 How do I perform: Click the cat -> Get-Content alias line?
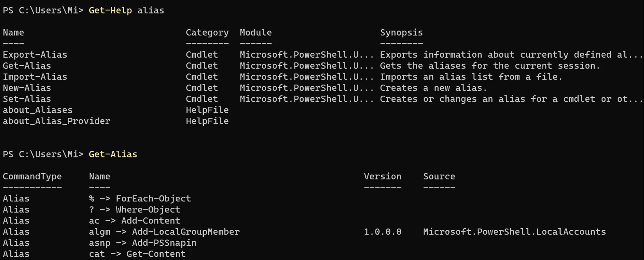click(137, 254)
